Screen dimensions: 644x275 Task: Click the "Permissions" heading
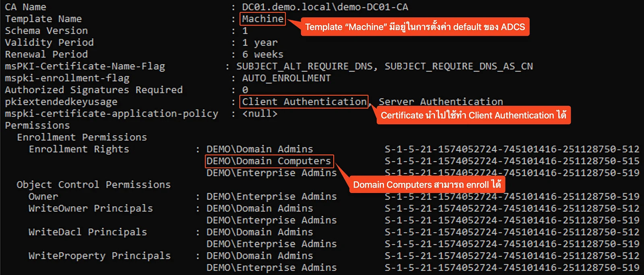37,125
